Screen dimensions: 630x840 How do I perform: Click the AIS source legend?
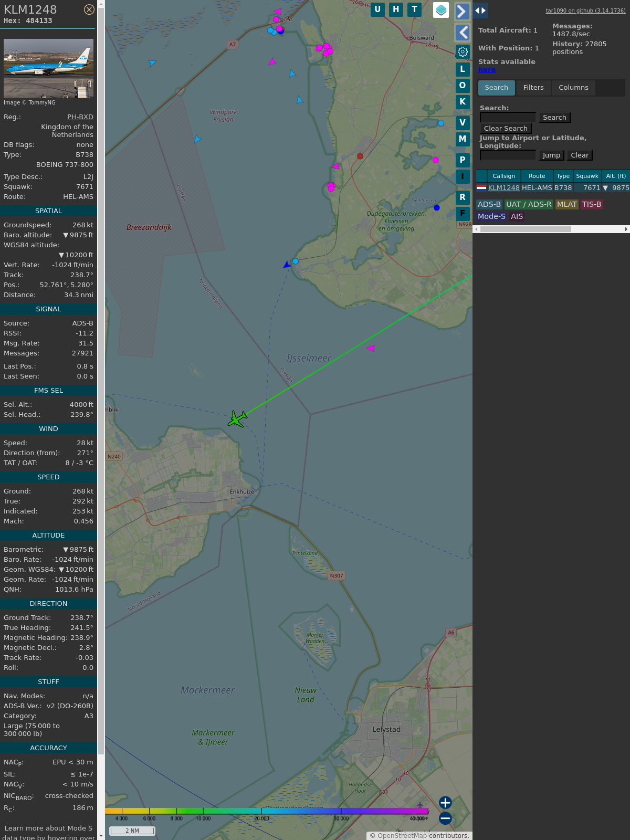pos(517,217)
